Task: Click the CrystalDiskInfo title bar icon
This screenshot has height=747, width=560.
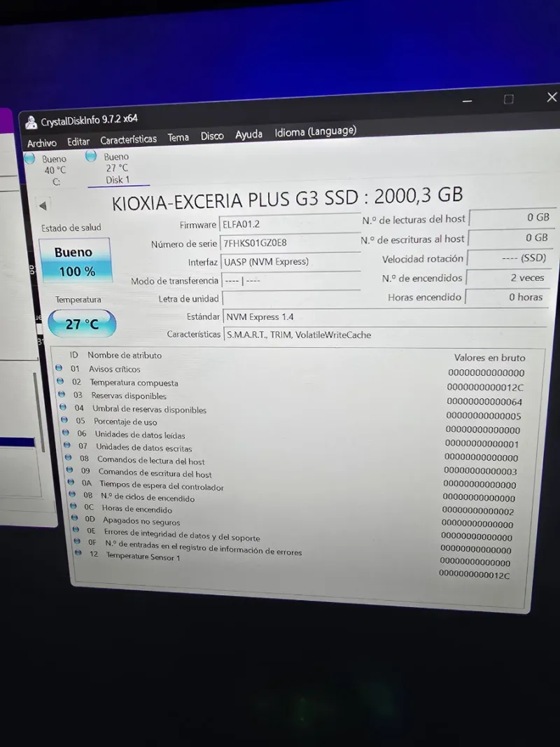Action: (x=31, y=123)
